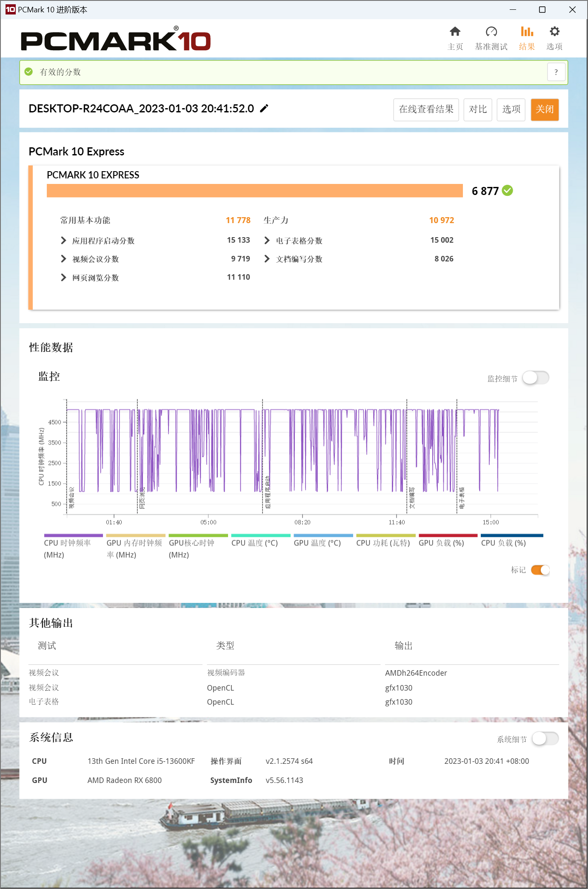This screenshot has height=889, width=588.
Task: Toggle CPU 负载 (%) legend series
Action: tap(512, 541)
